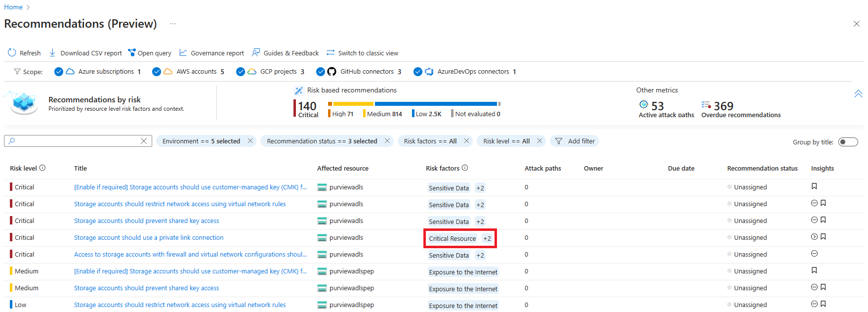Image resolution: width=868 pixels, height=312 pixels.
Task: Uncheck the AzureDevOps connectors scope checkbox
Action: 418,72
